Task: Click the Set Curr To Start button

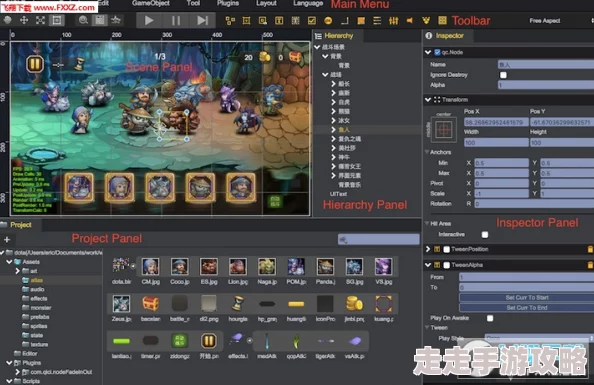Action: [x=527, y=297]
